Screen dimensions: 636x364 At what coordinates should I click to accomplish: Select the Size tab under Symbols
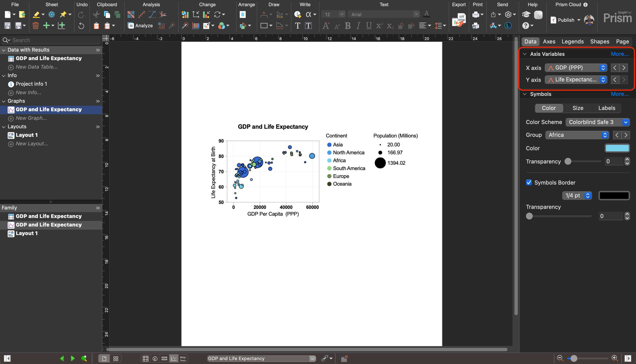pyautogui.click(x=578, y=108)
